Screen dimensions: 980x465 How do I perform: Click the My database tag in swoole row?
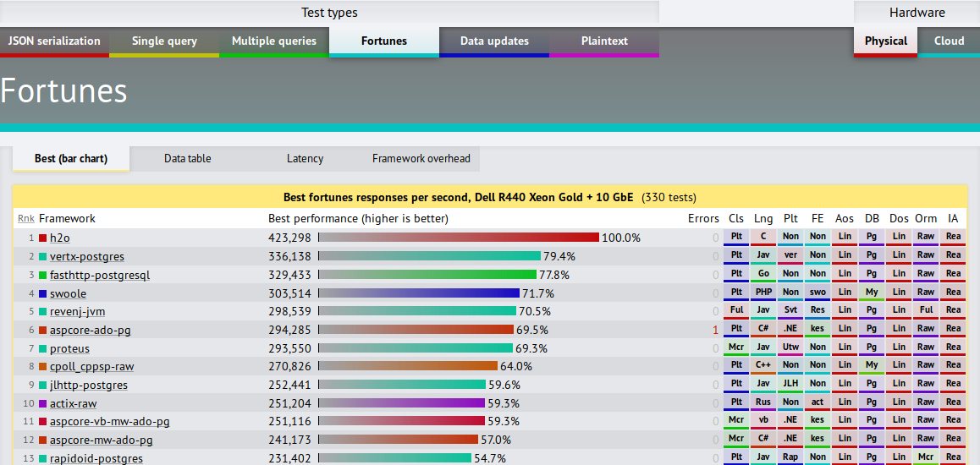point(871,293)
